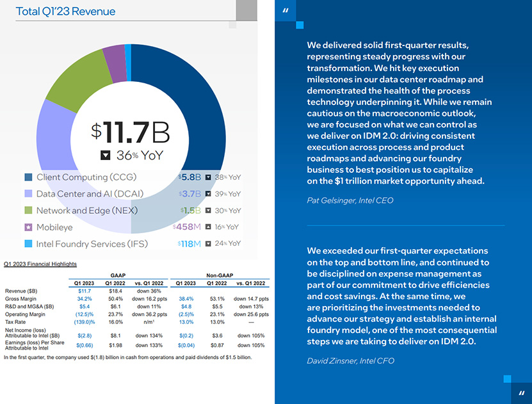532x404 pixels.
Task: Click the down 16.2 ppts cell
Action: coord(149,299)
